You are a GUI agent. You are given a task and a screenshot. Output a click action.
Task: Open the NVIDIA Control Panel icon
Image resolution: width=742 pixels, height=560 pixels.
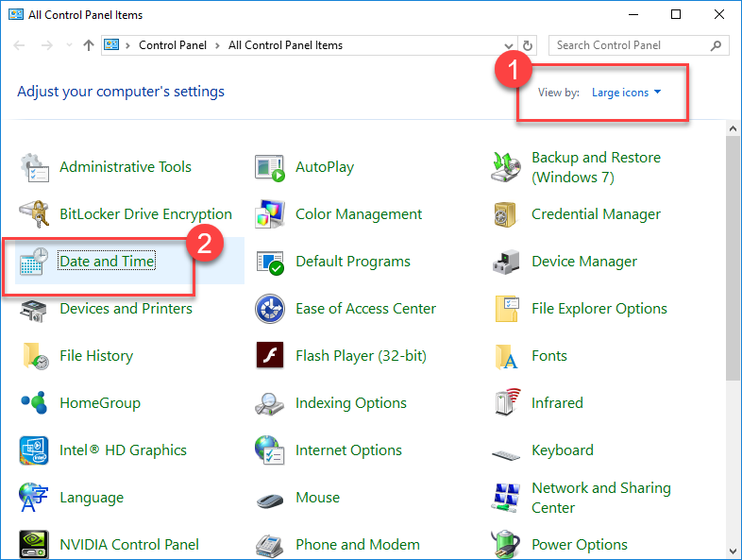click(34, 545)
